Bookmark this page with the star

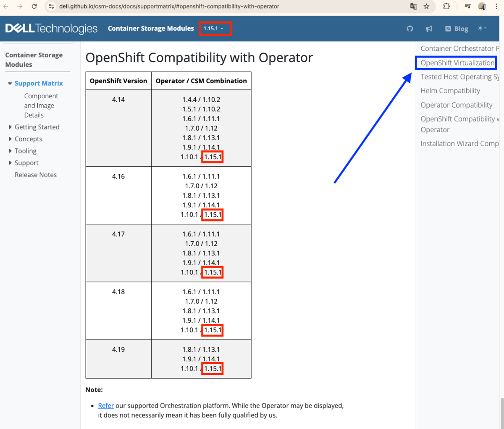[427, 6]
